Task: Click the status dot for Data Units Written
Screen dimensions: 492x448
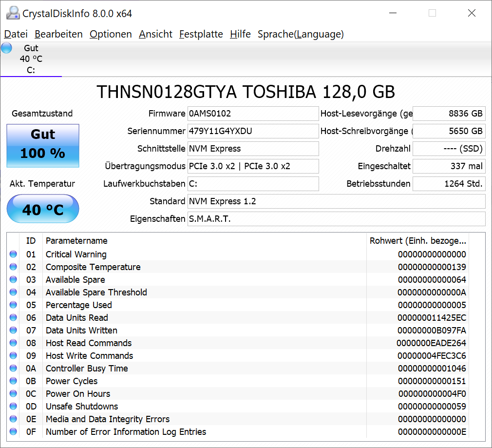Action: (13, 330)
